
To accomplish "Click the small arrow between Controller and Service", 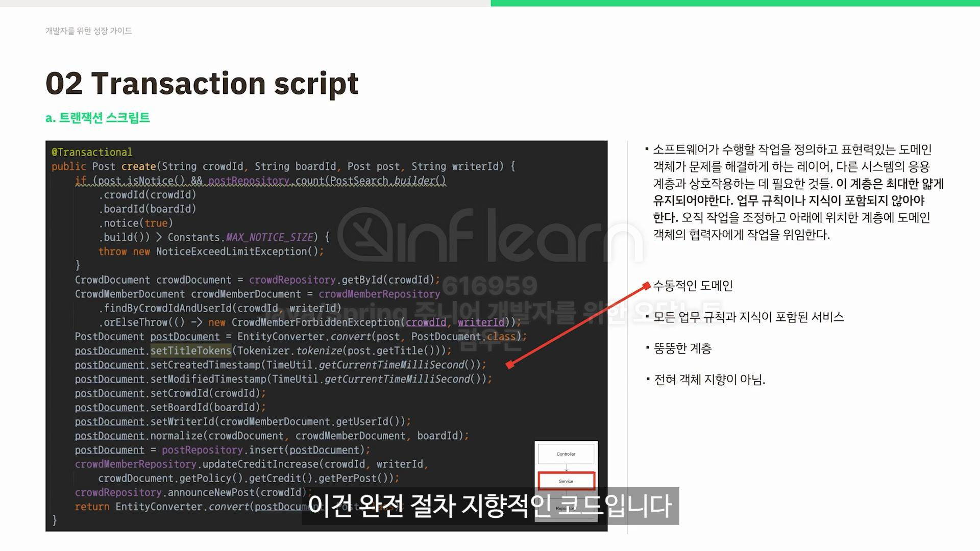I will click(566, 468).
